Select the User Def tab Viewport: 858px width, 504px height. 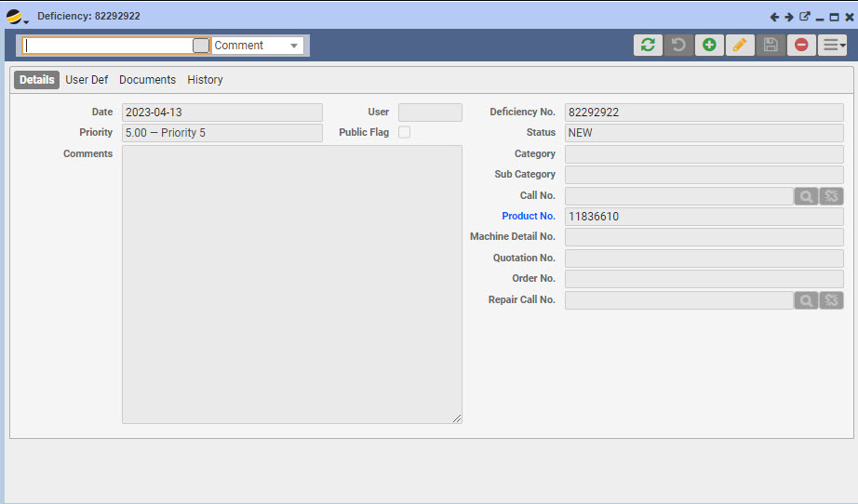(x=87, y=80)
